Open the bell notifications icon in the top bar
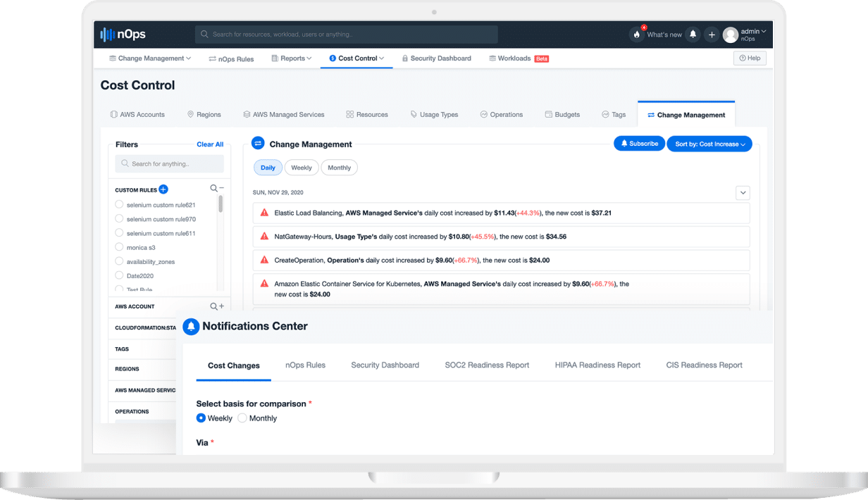This screenshot has height=500, width=868. pos(693,35)
